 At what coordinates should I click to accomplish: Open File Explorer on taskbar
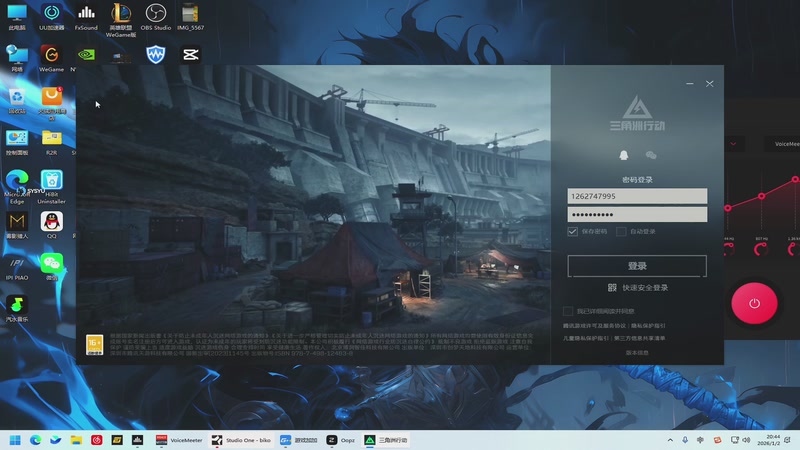click(x=76, y=440)
